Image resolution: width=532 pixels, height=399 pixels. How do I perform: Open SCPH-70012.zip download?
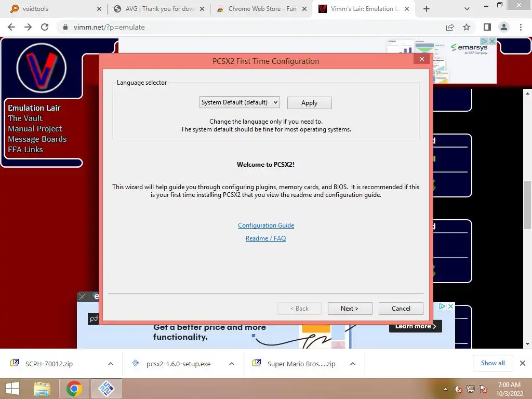49,364
